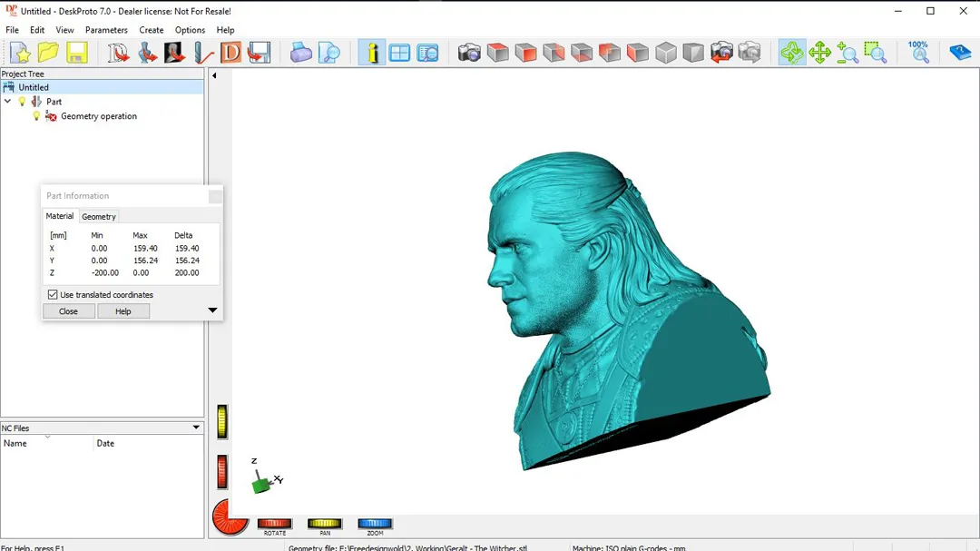Enable the plus/minus magnifier Zoom mode icon

coord(848,53)
